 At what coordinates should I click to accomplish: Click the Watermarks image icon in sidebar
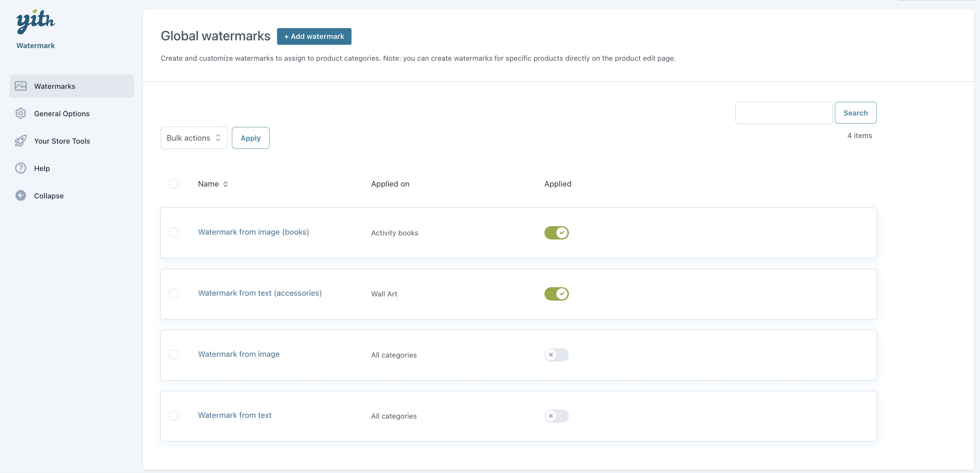click(20, 86)
